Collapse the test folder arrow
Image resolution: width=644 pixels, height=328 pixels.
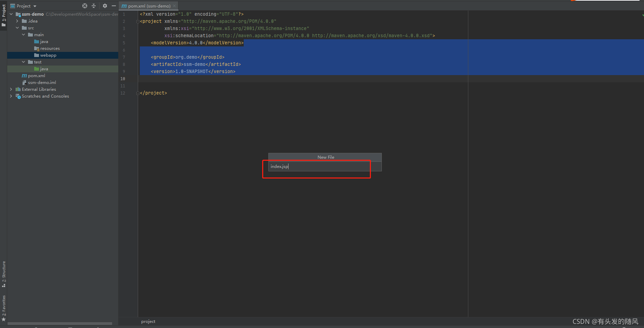coord(24,62)
